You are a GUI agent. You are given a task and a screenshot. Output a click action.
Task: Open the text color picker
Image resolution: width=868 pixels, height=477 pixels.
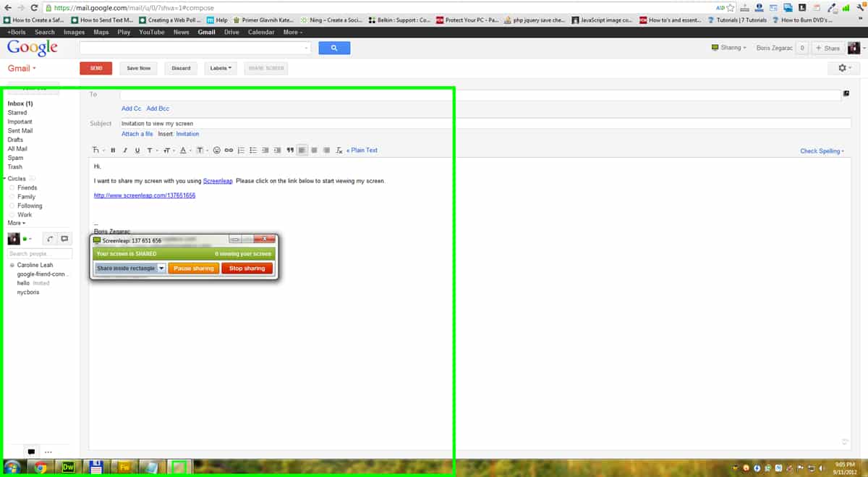point(183,151)
